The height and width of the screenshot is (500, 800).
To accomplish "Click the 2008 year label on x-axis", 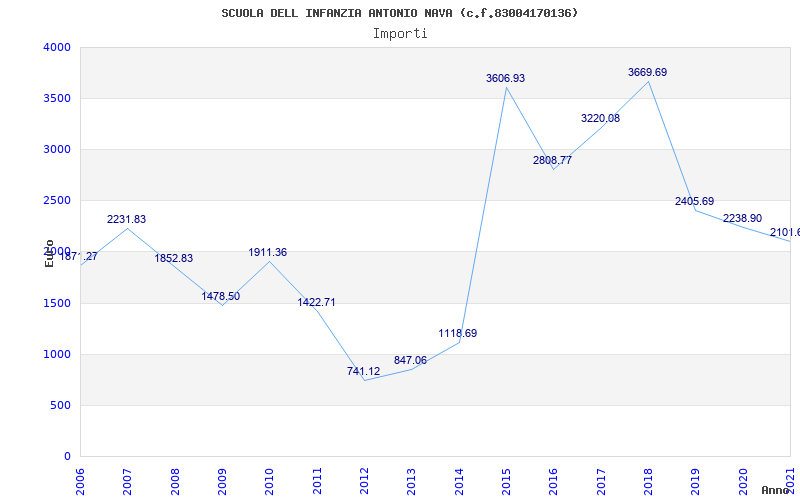I will (x=175, y=482).
